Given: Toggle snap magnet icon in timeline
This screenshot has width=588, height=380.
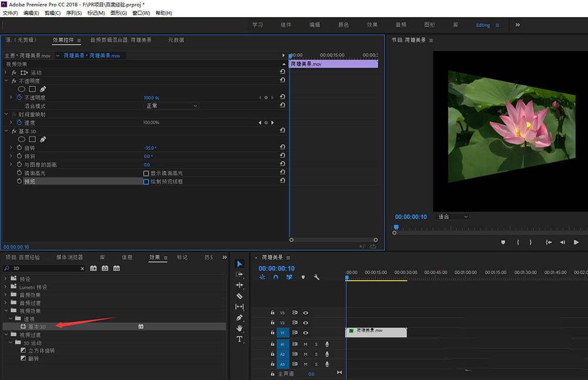Looking at the screenshot, I should (276, 277).
